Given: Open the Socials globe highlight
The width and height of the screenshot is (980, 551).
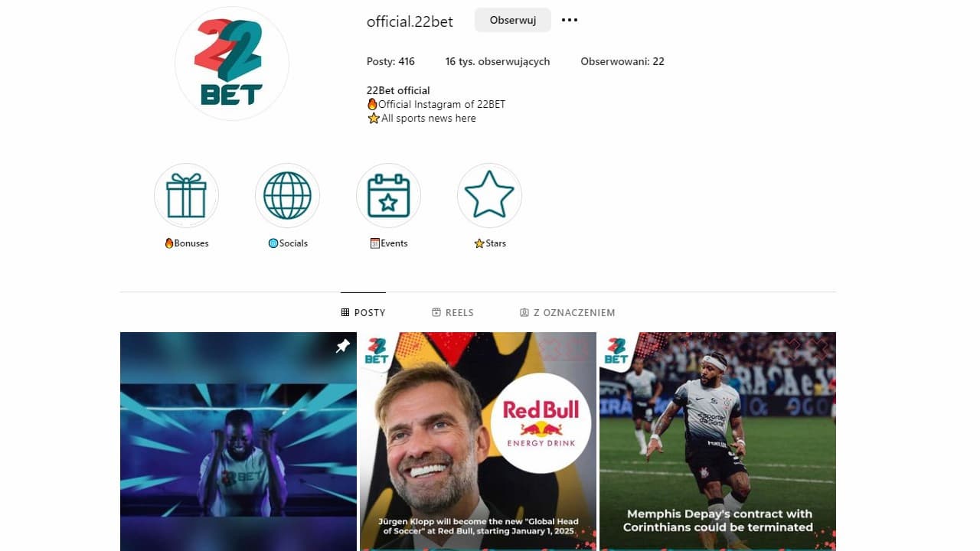Looking at the screenshot, I should click(287, 195).
